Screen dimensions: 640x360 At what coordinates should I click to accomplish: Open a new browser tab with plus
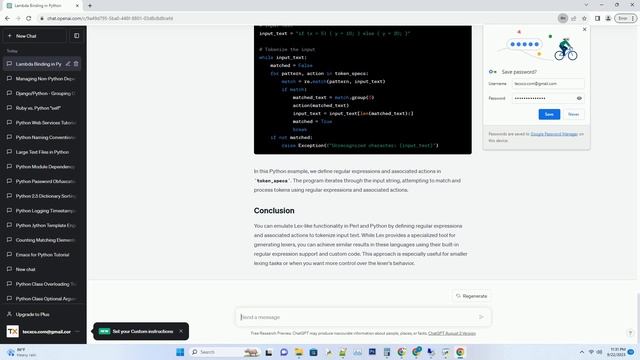tap(90, 6)
